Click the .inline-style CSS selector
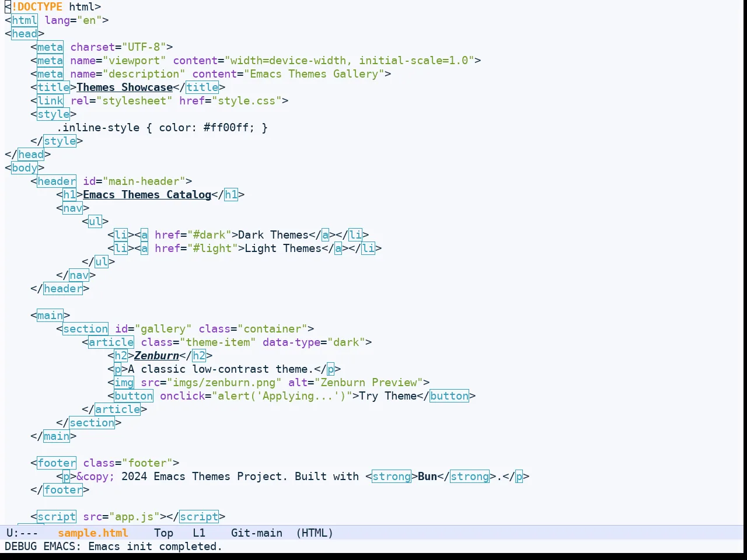The image size is (747, 560). pyautogui.click(x=99, y=128)
